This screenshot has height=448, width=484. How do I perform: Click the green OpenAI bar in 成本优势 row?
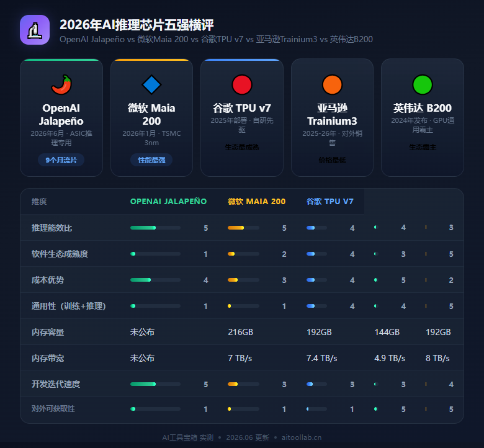tap(140, 280)
